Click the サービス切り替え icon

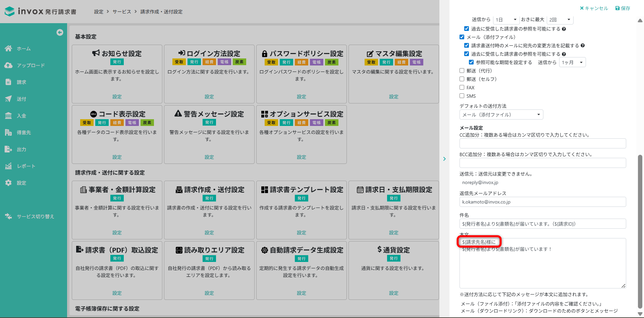click(8, 217)
